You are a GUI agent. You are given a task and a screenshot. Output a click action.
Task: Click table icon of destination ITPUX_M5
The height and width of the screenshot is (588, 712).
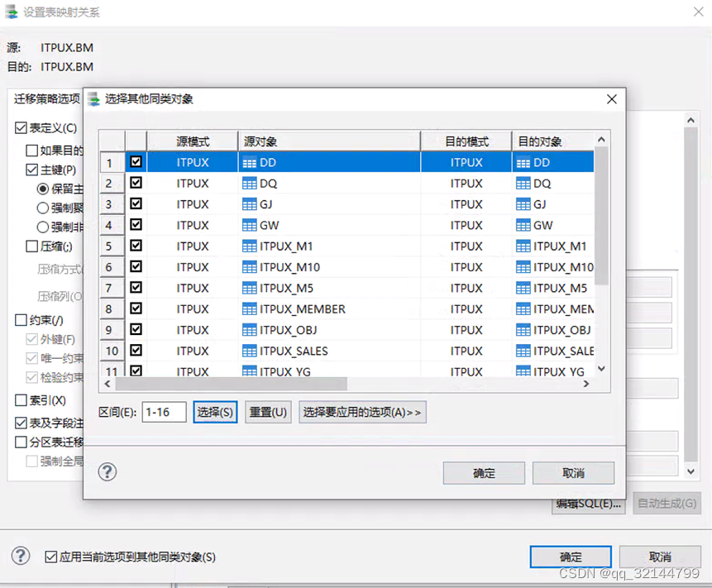click(x=523, y=288)
